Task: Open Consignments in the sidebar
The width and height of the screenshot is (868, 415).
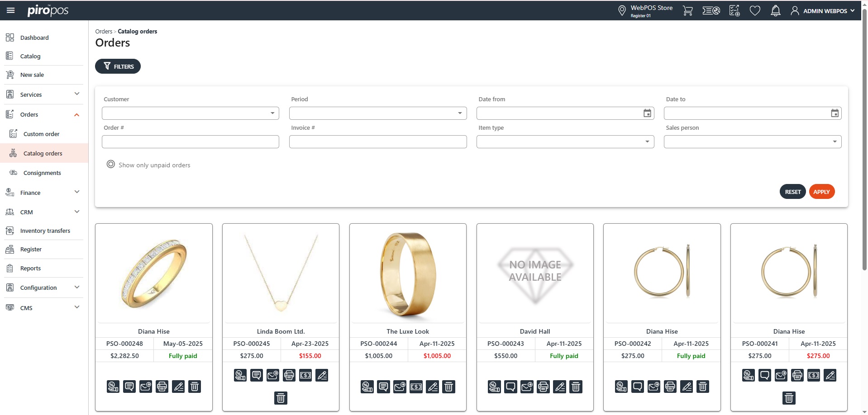Action: pos(42,173)
